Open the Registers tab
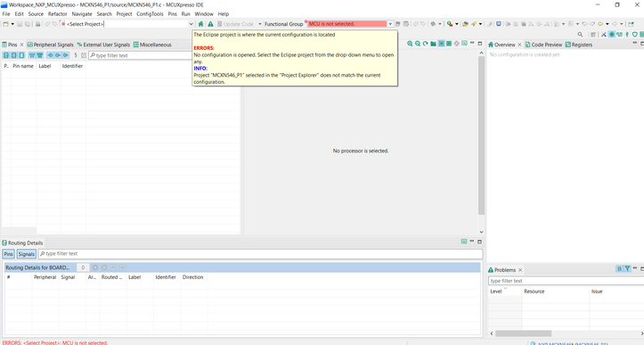 (579, 45)
